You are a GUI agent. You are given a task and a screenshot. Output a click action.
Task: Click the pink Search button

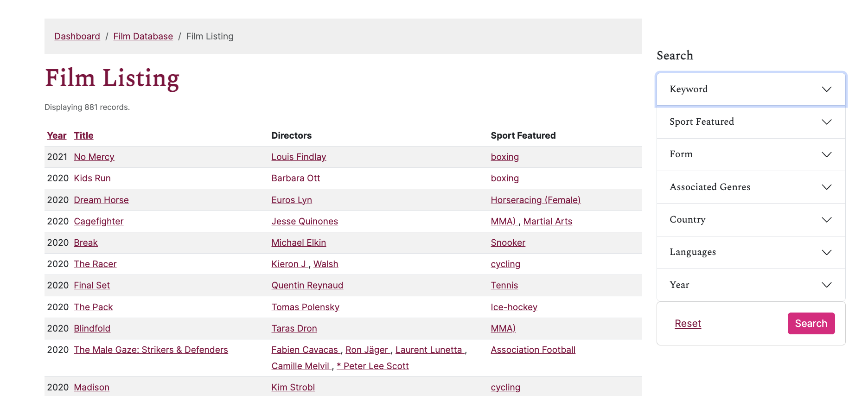(x=811, y=323)
